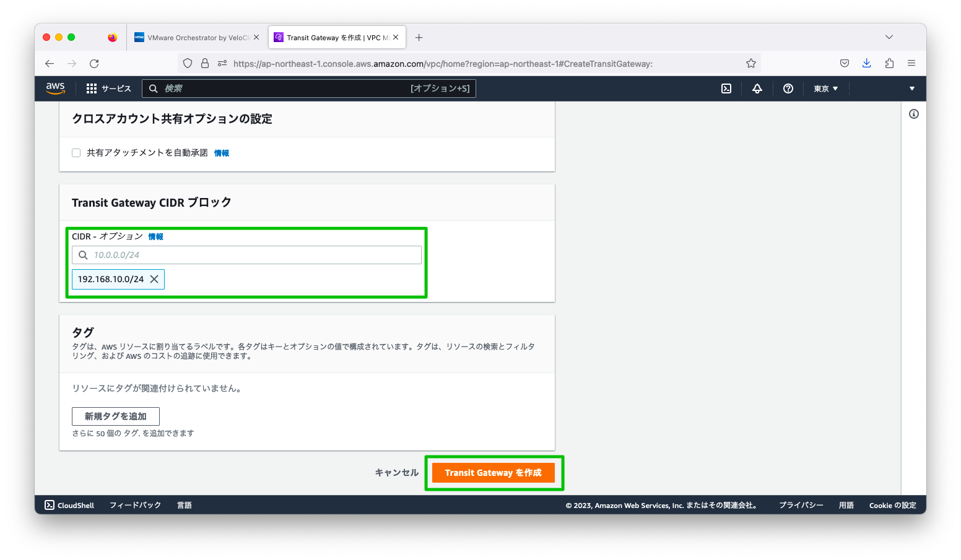This screenshot has width=961, height=560.
Task: Toggle 共有アタッチメントを自動承諾 checkbox
Action: (x=76, y=153)
